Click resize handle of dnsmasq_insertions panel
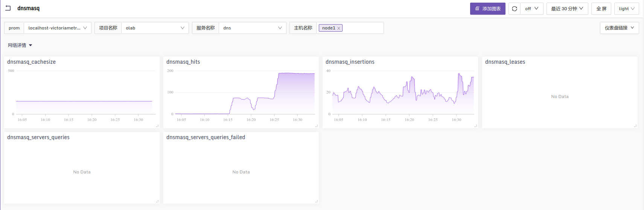Image resolution: width=644 pixels, height=210 pixels. click(476, 126)
